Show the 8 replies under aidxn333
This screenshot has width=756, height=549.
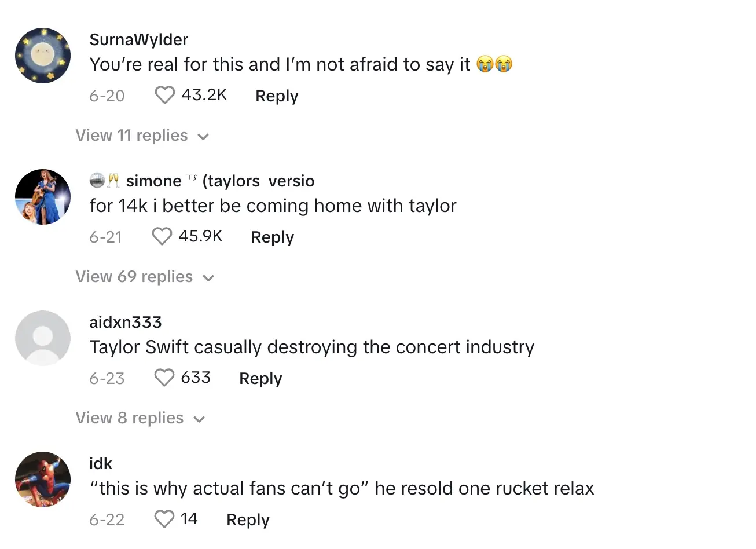[x=140, y=418]
